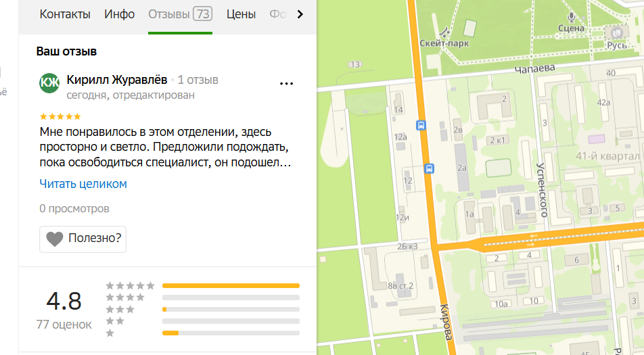Click the heart icon in Полезно button
Image resolution: width=644 pixels, height=355 pixels.
pos(55,239)
